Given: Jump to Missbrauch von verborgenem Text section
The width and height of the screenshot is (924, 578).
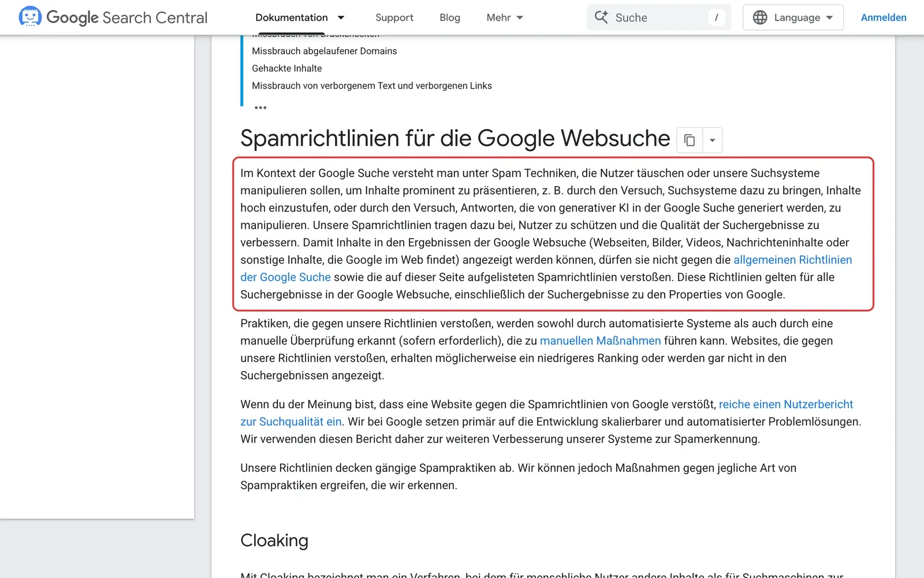Looking at the screenshot, I should coord(372,86).
